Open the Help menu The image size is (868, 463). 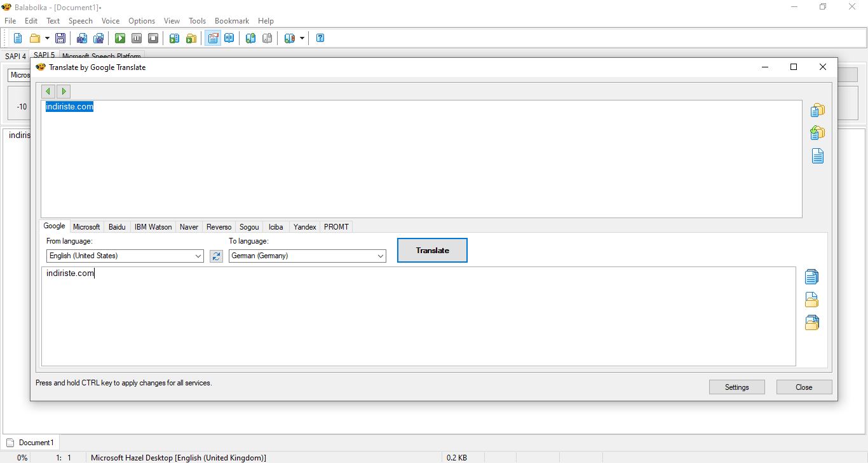click(266, 21)
